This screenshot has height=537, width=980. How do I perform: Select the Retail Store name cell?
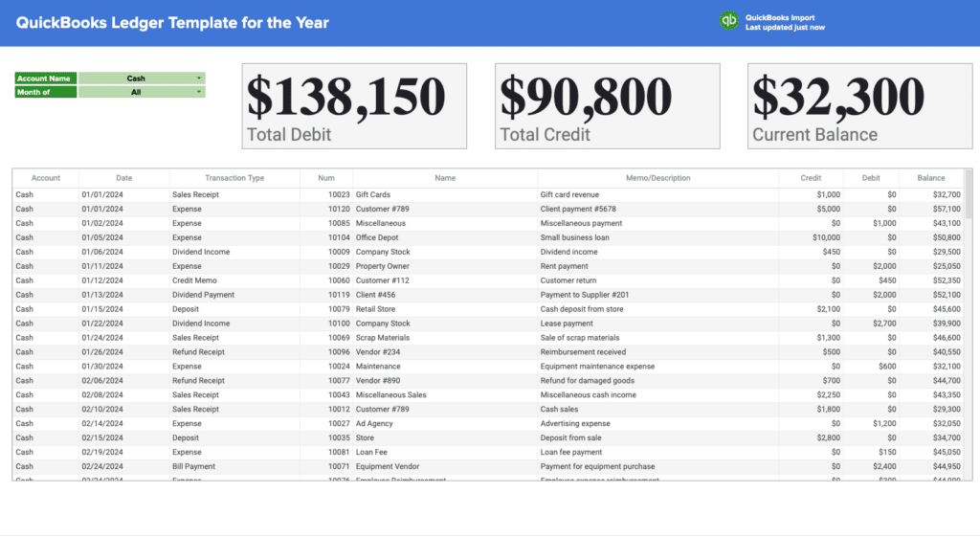[445, 309]
